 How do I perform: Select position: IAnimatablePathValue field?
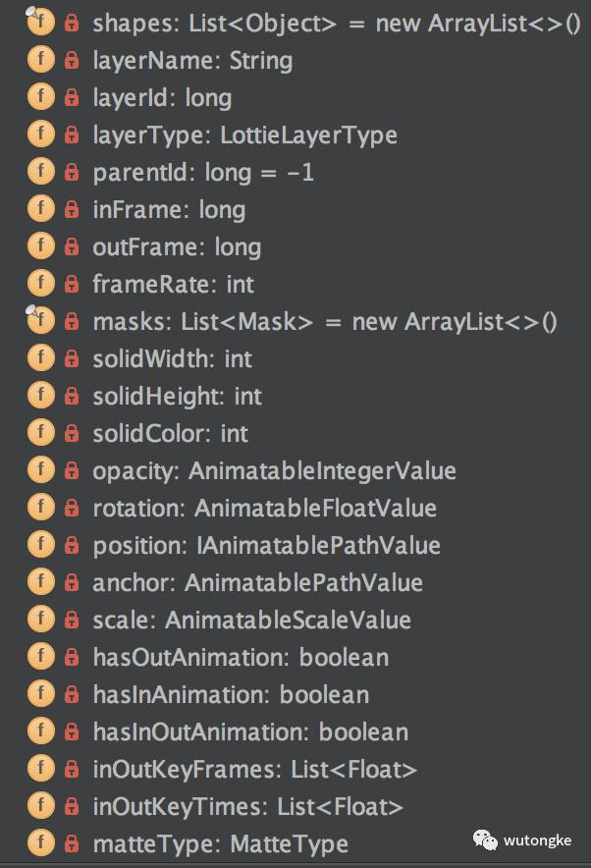266,545
